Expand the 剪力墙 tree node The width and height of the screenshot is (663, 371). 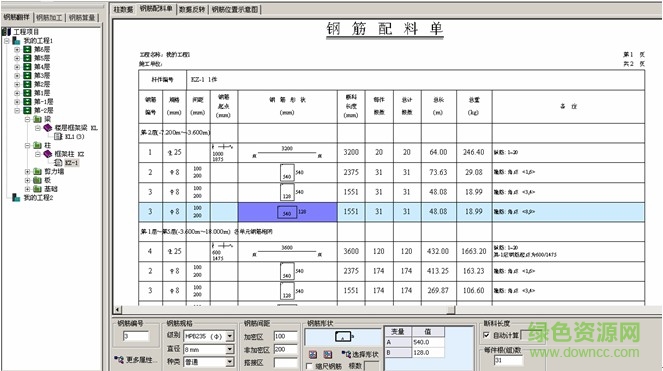click(x=27, y=172)
